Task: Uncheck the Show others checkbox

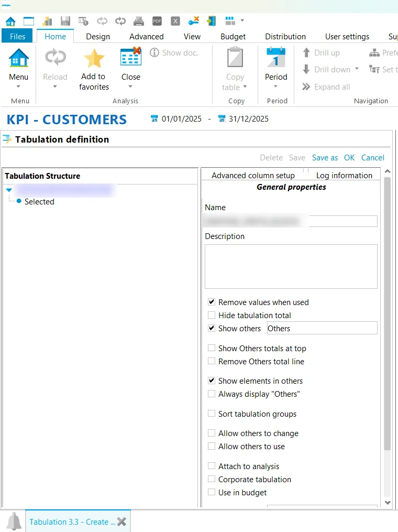Action: [x=212, y=329]
